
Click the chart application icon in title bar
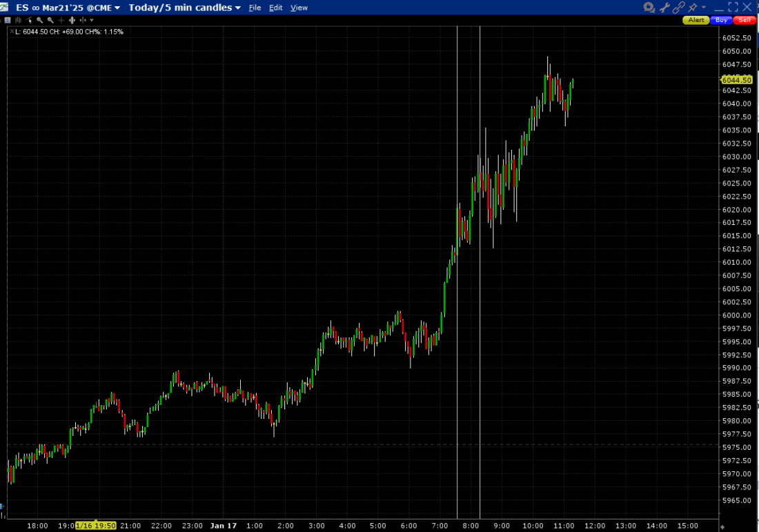click(4, 8)
